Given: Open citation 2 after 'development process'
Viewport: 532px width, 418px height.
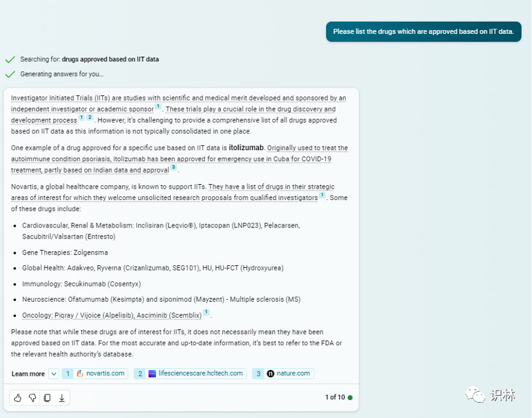Looking at the screenshot, I should coord(90,118).
